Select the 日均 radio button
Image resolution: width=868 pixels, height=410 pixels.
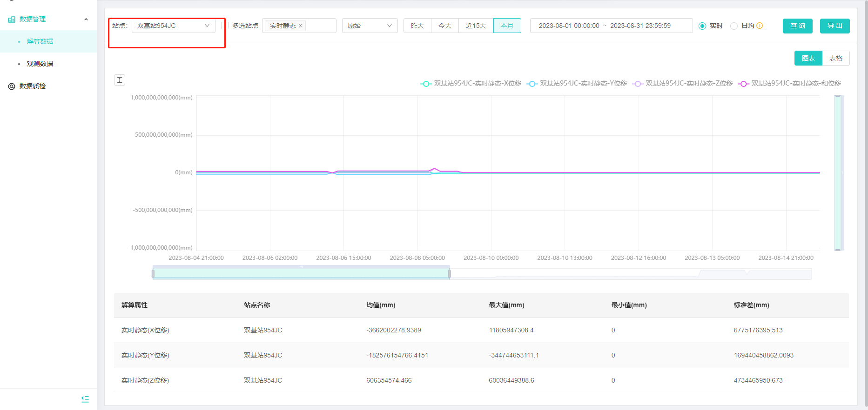coord(734,26)
